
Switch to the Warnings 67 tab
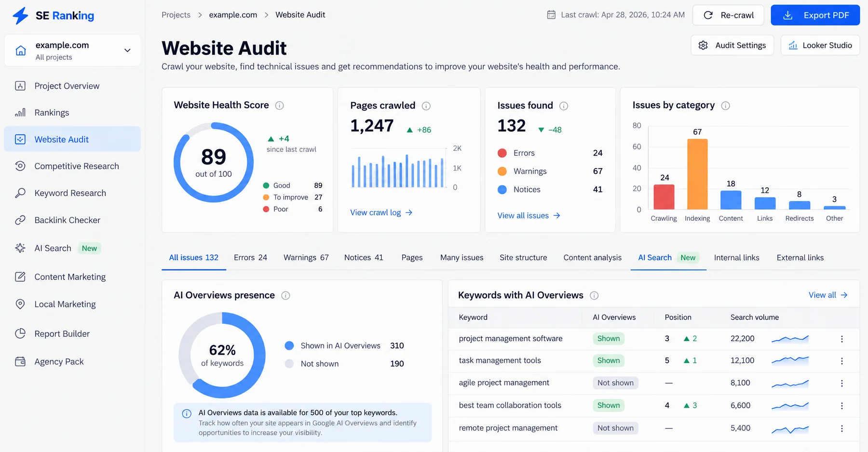pos(306,258)
